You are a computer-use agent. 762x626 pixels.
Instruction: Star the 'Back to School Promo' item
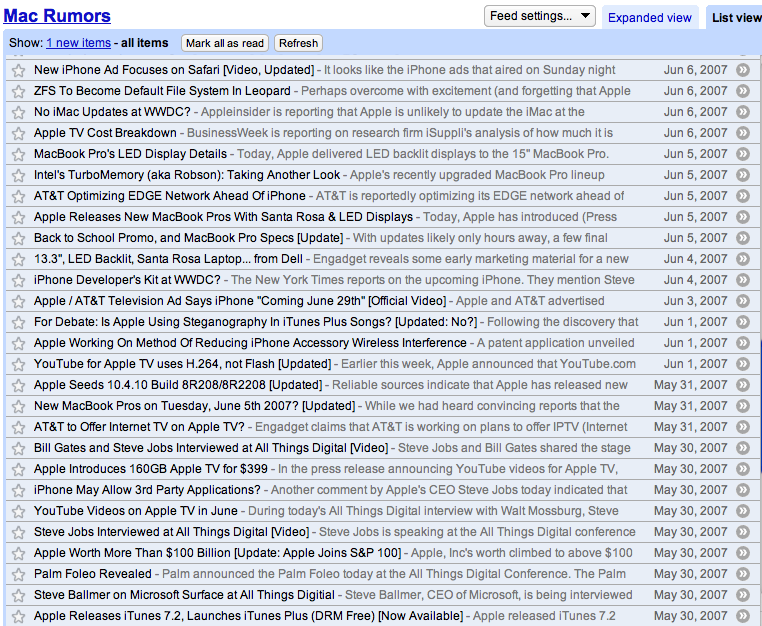pyautogui.click(x=18, y=238)
